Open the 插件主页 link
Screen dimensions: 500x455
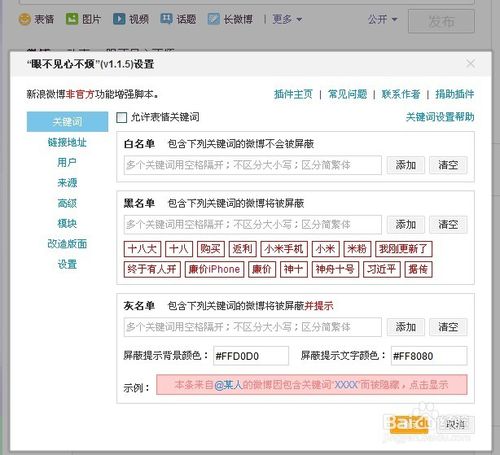pyautogui.click(x=293, y=94)
